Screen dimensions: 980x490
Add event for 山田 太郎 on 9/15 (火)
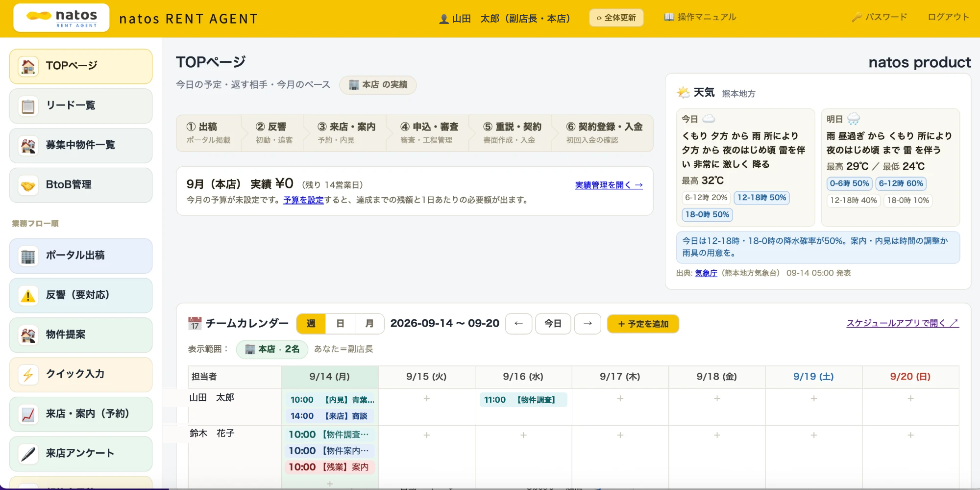pyautogui.click(x=427, y=399)
